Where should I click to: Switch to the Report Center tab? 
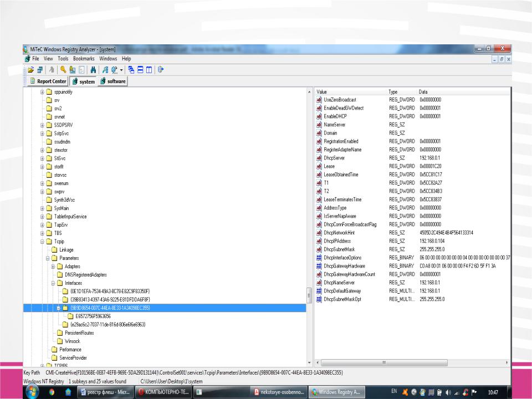click(x=48, y=81)
